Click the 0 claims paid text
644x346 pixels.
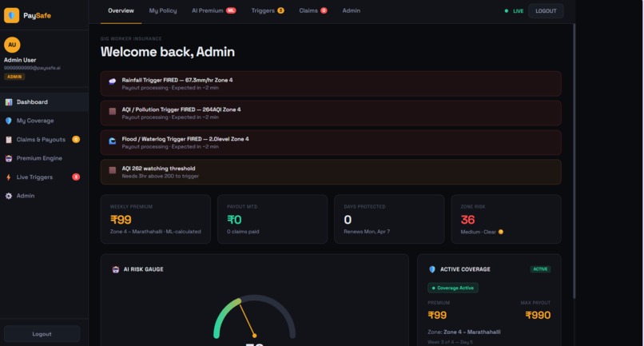click(243, 232)
